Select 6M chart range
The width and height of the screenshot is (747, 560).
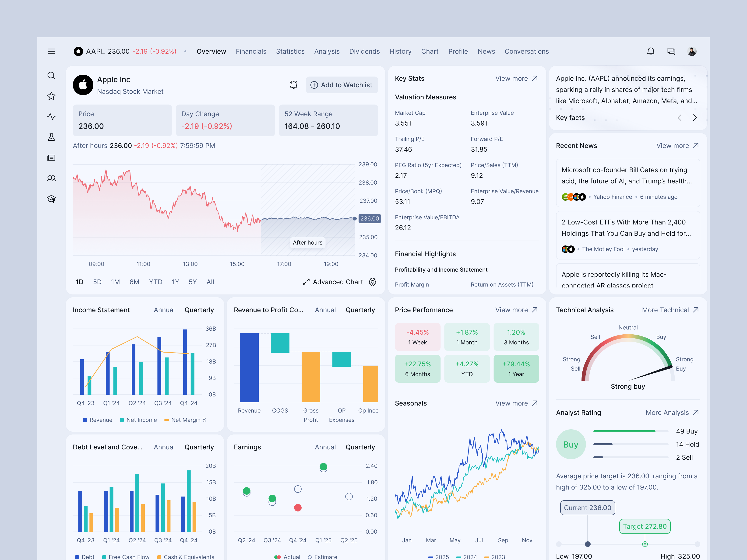click(134, 282)
